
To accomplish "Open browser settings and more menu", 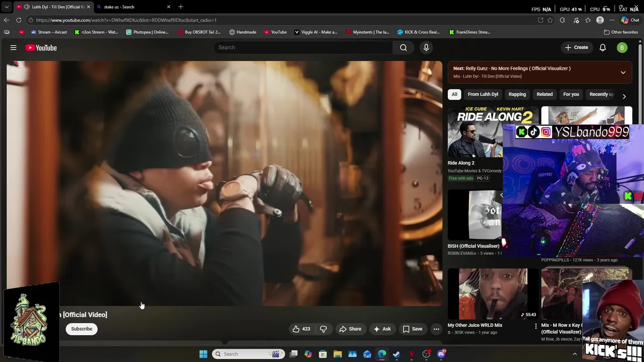I will (x=612, y=20).
